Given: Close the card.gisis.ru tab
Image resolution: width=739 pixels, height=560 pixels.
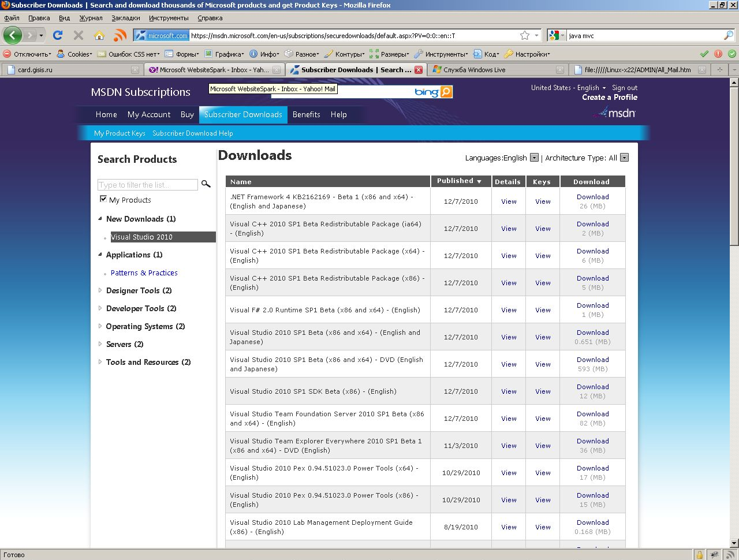Looking at the screenshot, I should click(x=135, y=70).
